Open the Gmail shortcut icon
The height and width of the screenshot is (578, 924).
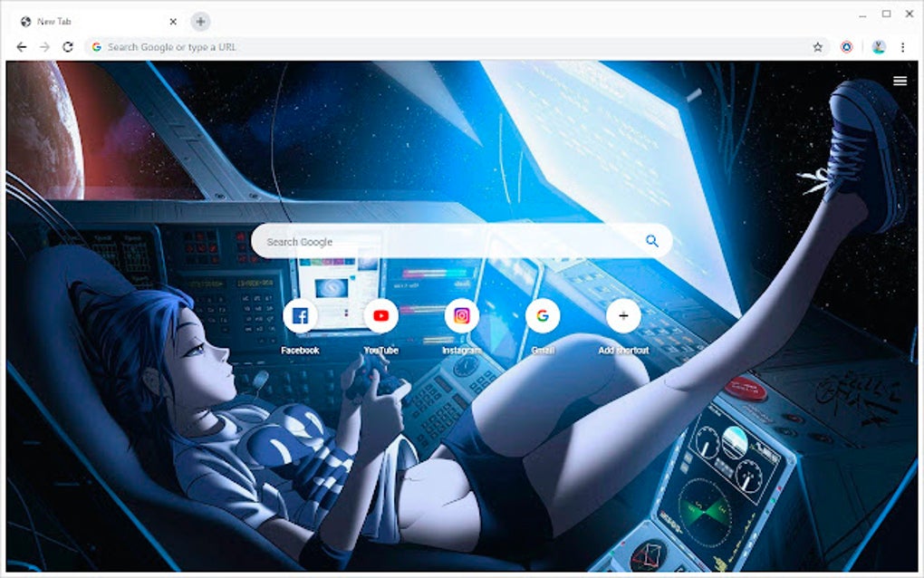click(543, 316)
